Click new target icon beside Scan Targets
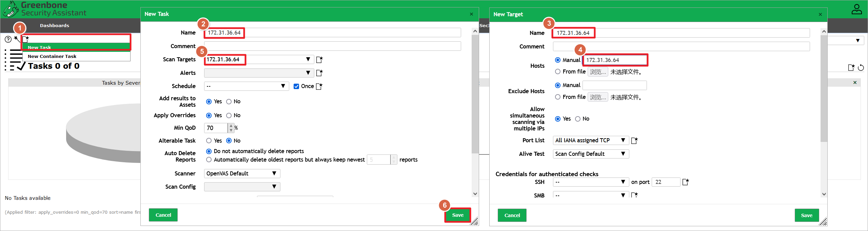 pos(319,60)
